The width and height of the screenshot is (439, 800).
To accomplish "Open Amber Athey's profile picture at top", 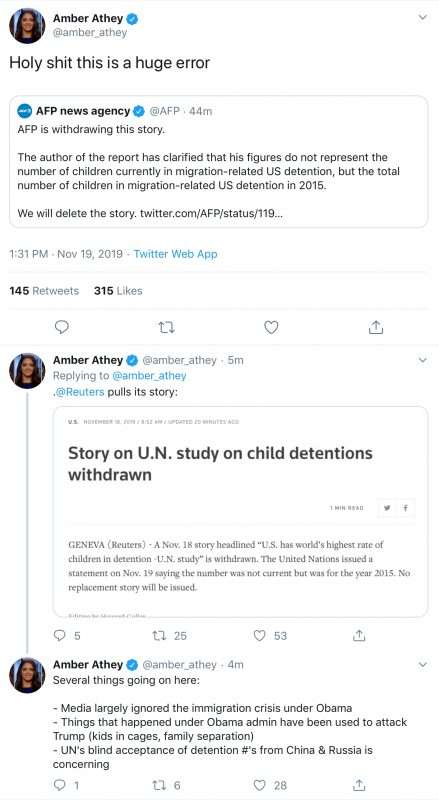I will point(27,27).
